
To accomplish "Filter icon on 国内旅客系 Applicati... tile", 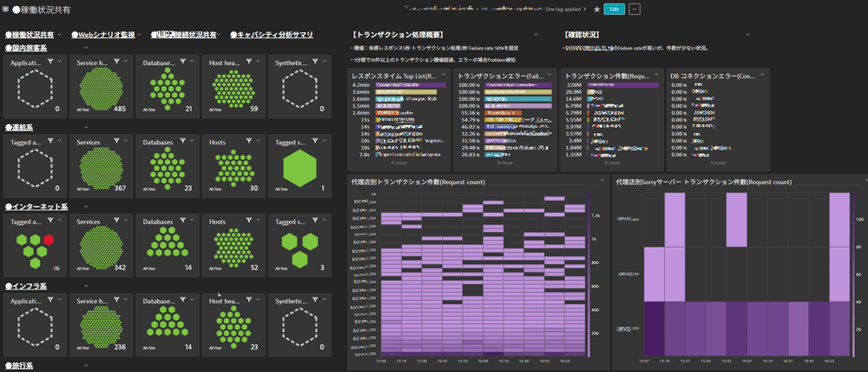I will pyautogui.click(x=49, y=63).
